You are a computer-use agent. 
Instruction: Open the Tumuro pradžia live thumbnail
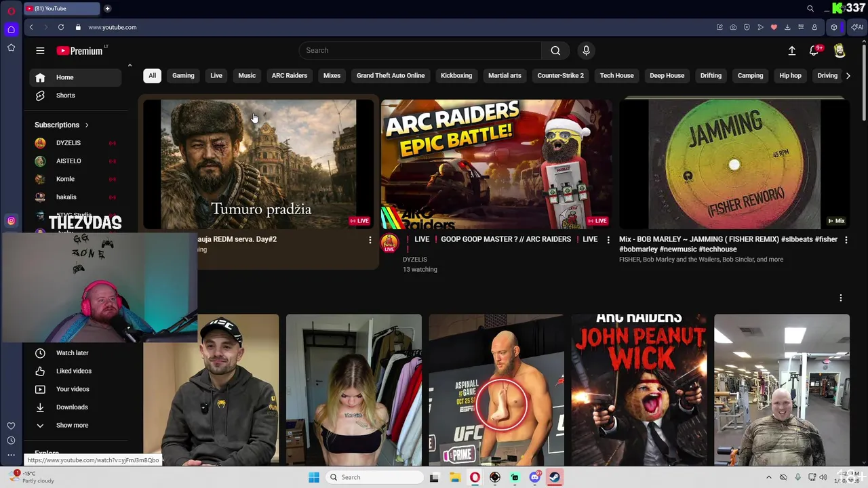pos(258,165)
